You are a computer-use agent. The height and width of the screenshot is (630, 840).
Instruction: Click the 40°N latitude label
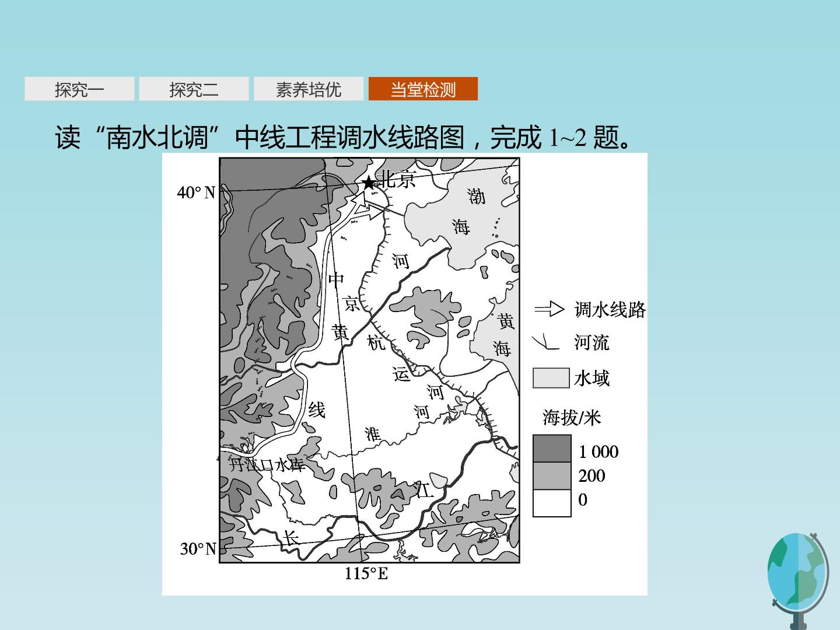[196, 192]
